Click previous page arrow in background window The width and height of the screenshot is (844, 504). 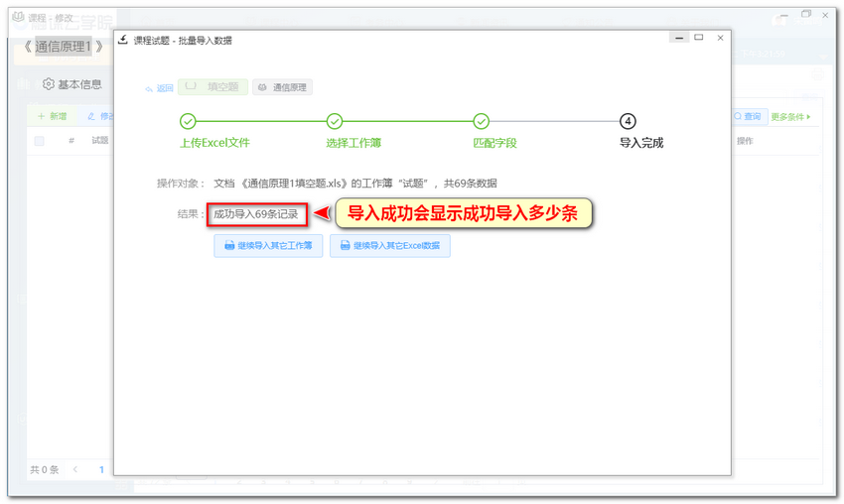coord(75,469)
